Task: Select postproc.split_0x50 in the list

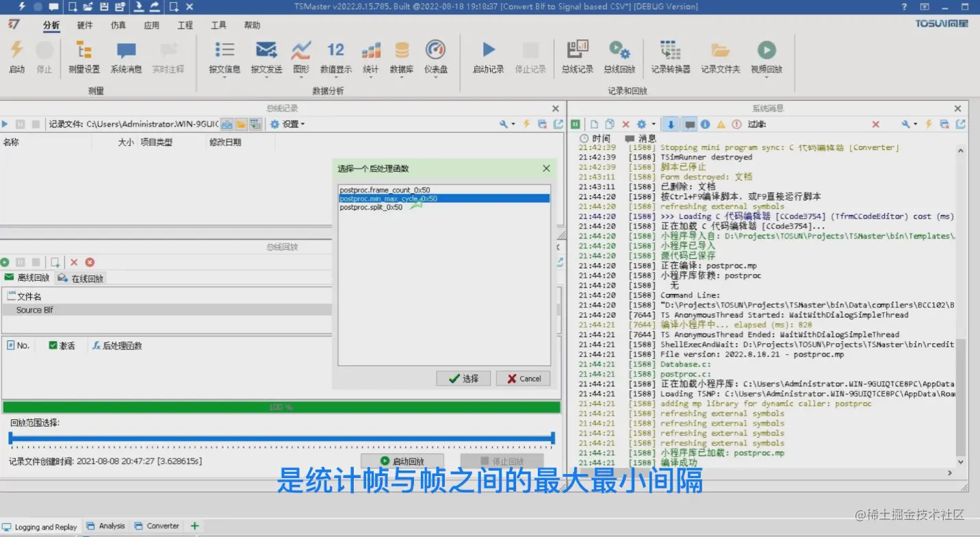Action: point(444,207)
